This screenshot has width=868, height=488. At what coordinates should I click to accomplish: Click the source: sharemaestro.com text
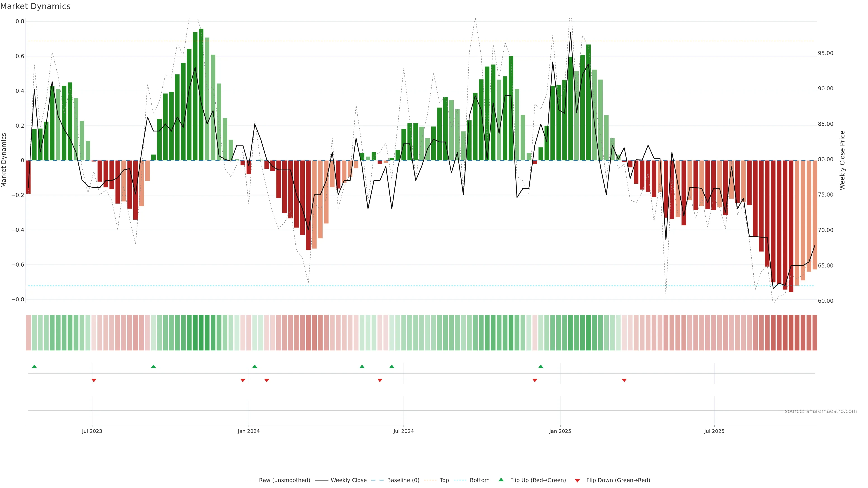pos(821,411)
